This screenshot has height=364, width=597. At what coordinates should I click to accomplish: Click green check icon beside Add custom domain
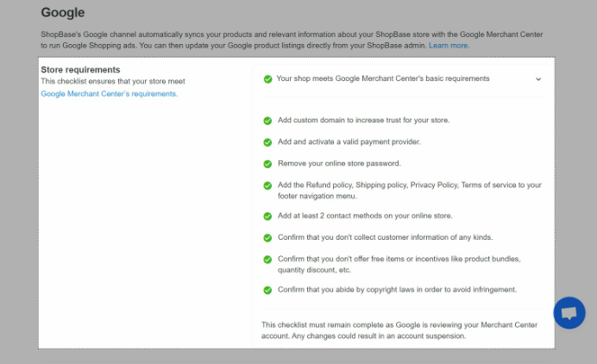pos(267,121)
